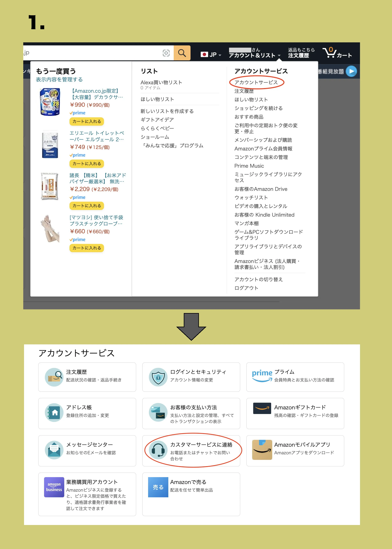Open Alexa買い物リスト
Image resolution: width=392 pixels, height=549 pixels.
click(161, 82)
